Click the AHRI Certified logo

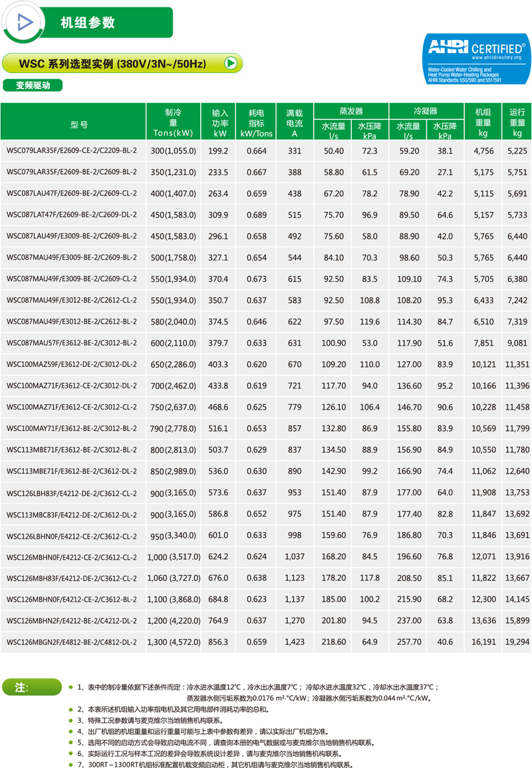click(x=476, y=59)
